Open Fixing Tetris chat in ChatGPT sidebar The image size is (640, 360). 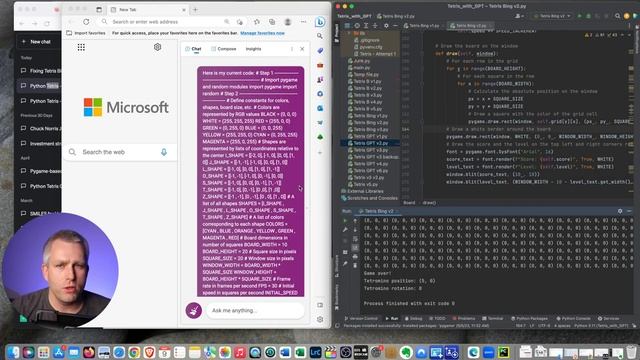41,71
